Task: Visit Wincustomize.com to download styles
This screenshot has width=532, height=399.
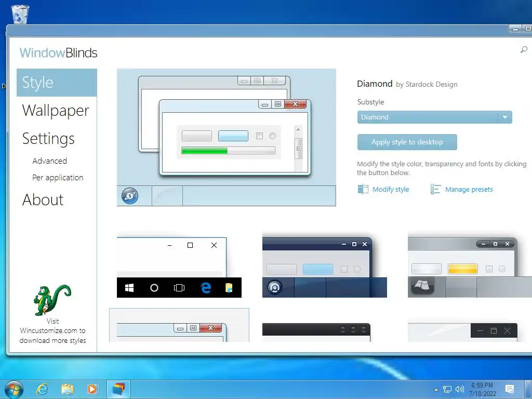Action: pyautogui.click(x=52, y=331)
